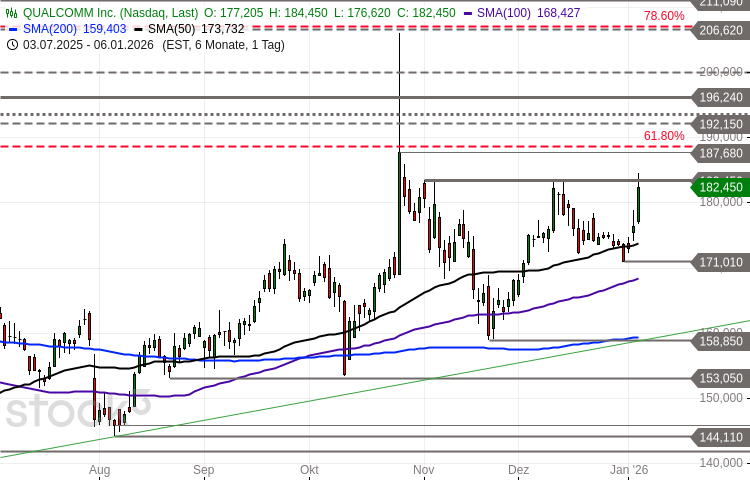Open the date range 03.07.2025 - 06.01.2026
The image size is (750, 480).
tap(87, 44)
